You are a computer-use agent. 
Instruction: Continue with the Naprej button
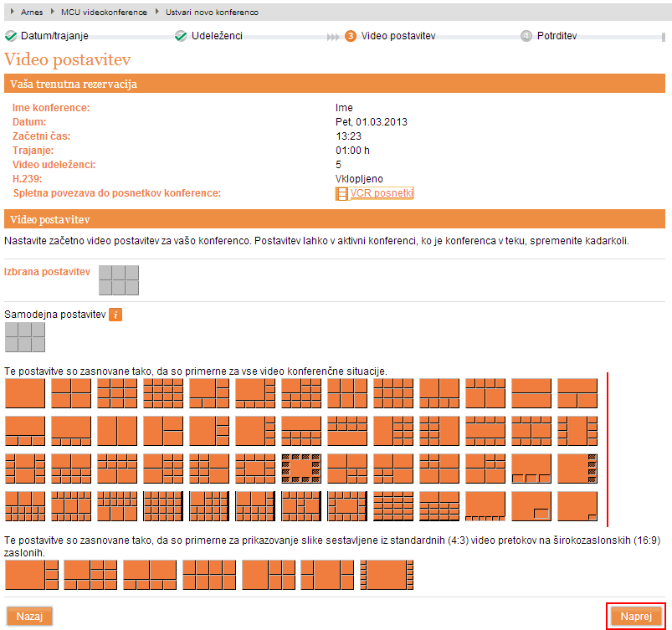pyautogui.click(x=636, y=617)
